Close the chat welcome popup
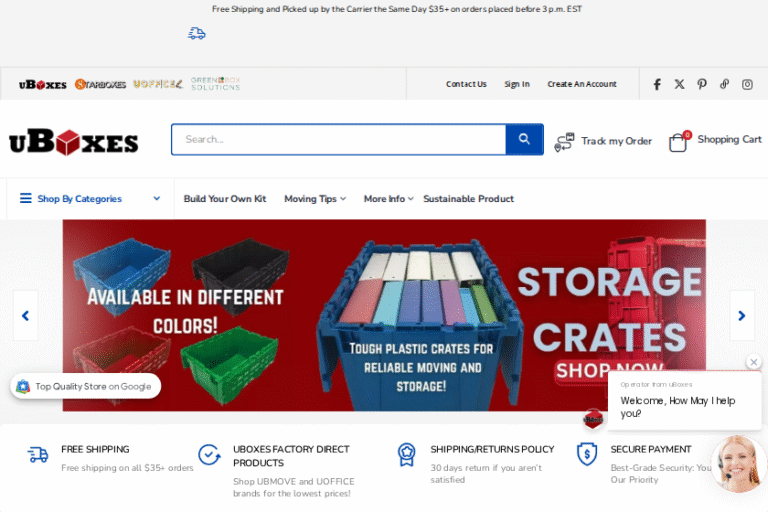The image size is (768, 512). click(754, 362)
